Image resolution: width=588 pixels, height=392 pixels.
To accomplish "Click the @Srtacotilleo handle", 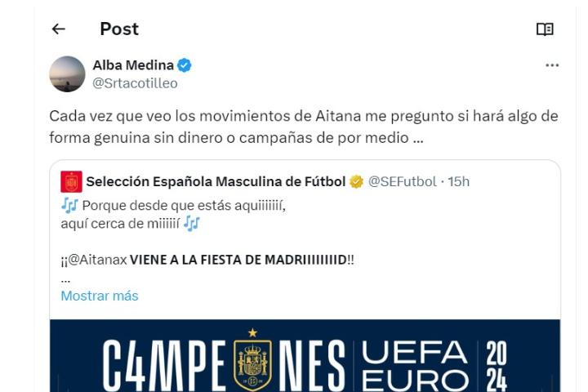I will point(134,82).
